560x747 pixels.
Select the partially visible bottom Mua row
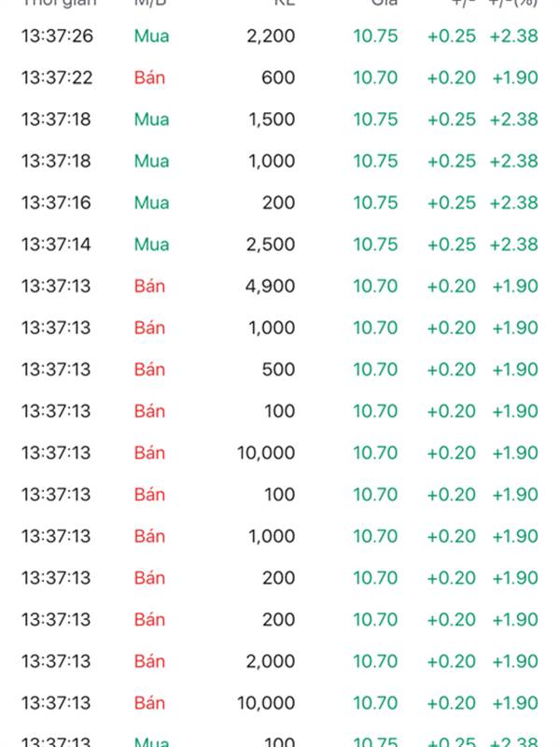[280, 738]
